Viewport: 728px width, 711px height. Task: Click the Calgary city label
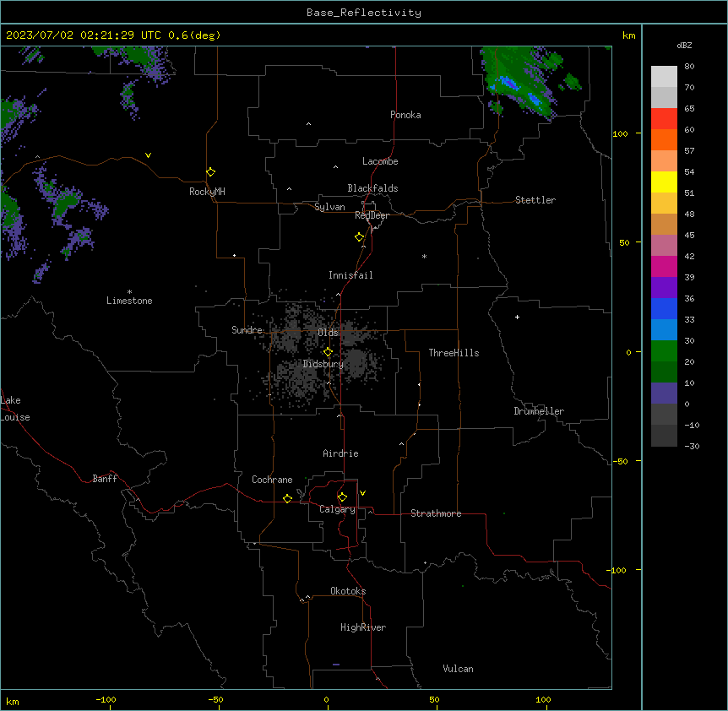tap(337, 509)
